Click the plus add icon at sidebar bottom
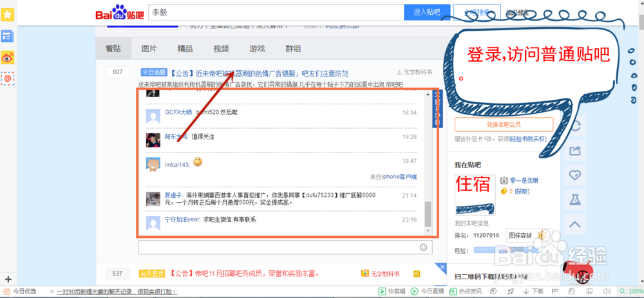 click(x=8, y=279)
